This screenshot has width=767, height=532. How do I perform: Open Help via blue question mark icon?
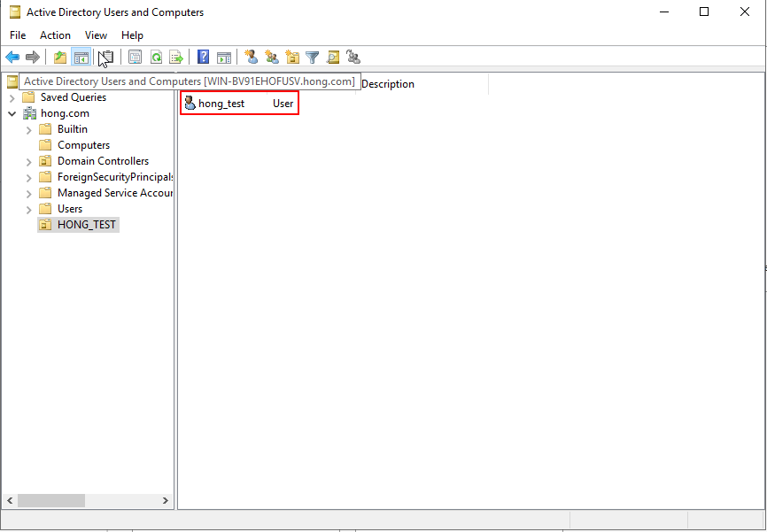pos(203,58)
